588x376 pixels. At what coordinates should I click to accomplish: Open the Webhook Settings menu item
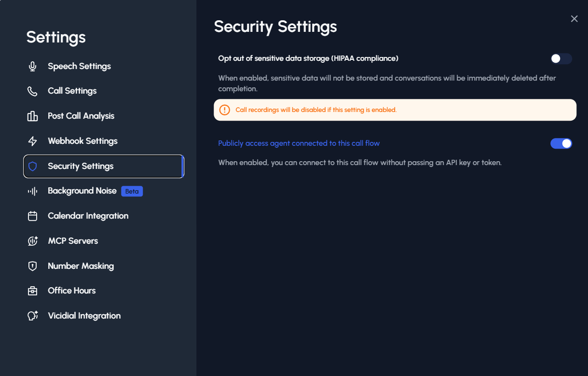(82, 141)
